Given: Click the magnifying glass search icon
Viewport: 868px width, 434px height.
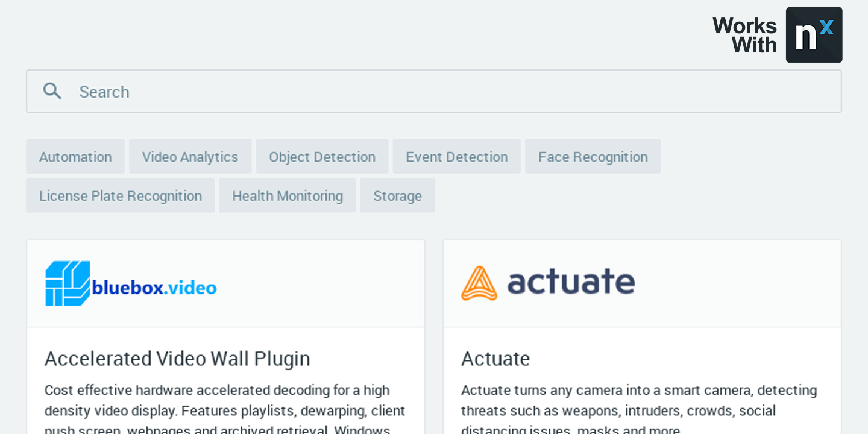Looking at the screenshot, I should point(52,91).
